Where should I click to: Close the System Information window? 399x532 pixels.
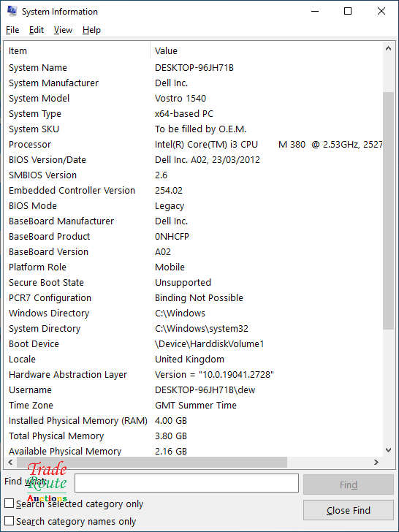[x=381, y=11]
